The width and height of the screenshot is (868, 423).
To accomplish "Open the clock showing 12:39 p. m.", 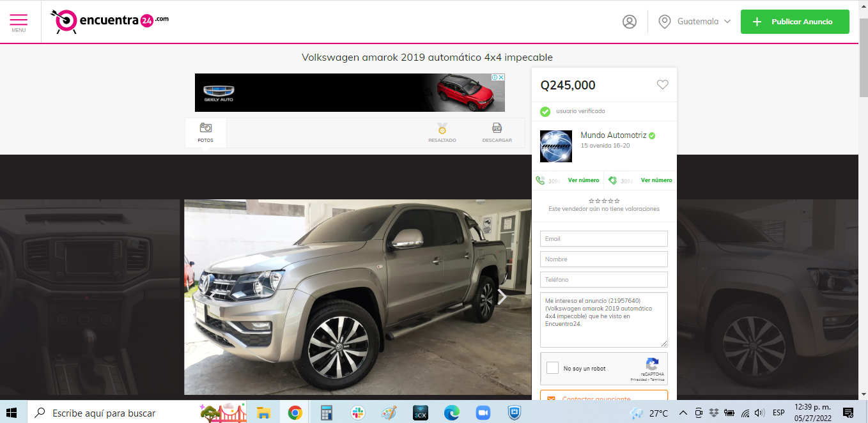I will tap(813, 413).
